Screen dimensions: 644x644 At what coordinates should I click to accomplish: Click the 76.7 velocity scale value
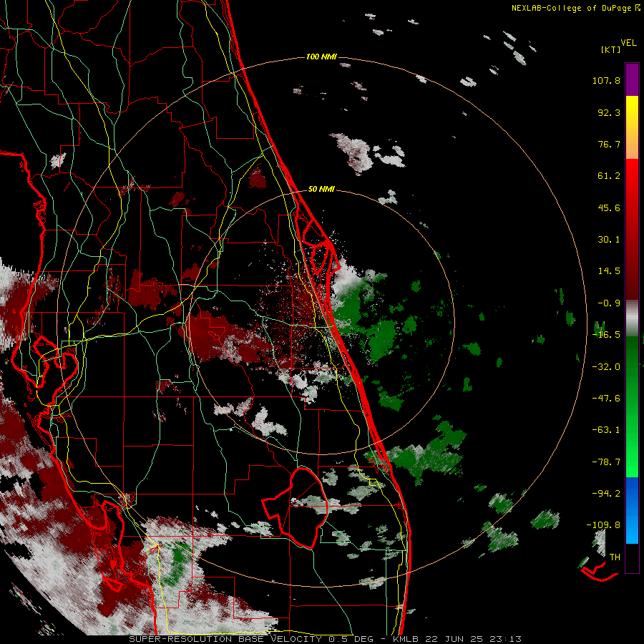point(609,144)
